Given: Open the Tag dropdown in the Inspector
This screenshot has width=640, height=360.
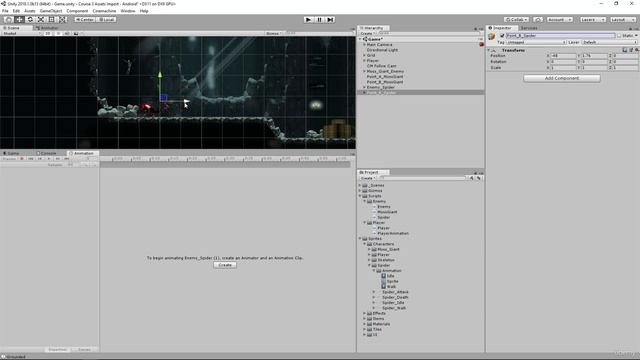Looking at the screenshot, I should point(536,42).
